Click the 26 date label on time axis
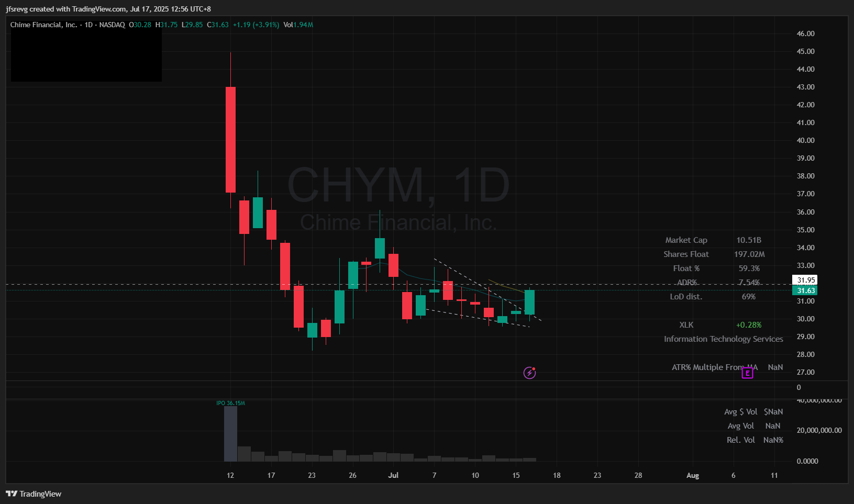 click(x=352, y=475)
